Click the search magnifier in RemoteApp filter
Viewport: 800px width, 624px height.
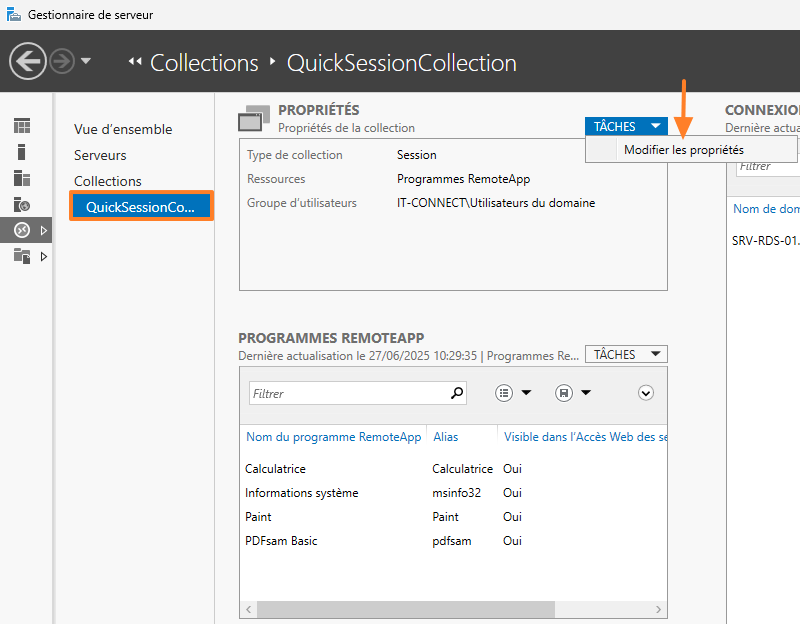(457, 393)
